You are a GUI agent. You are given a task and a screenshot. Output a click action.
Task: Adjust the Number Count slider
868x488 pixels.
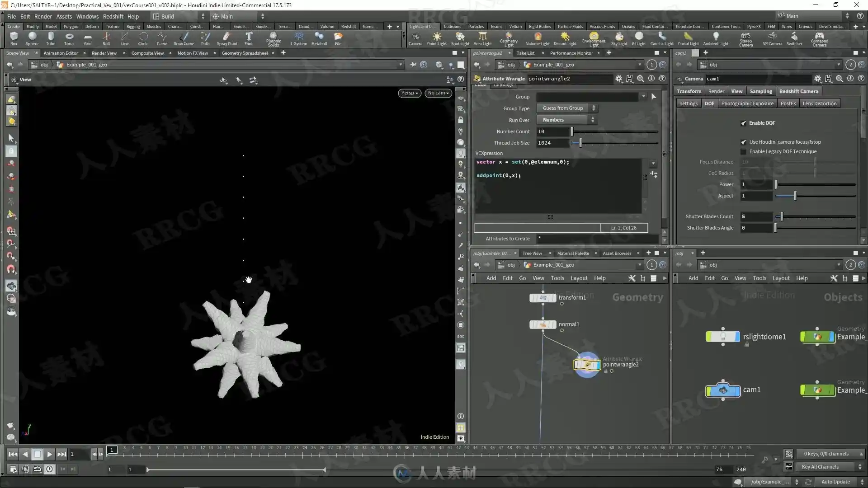614,131
